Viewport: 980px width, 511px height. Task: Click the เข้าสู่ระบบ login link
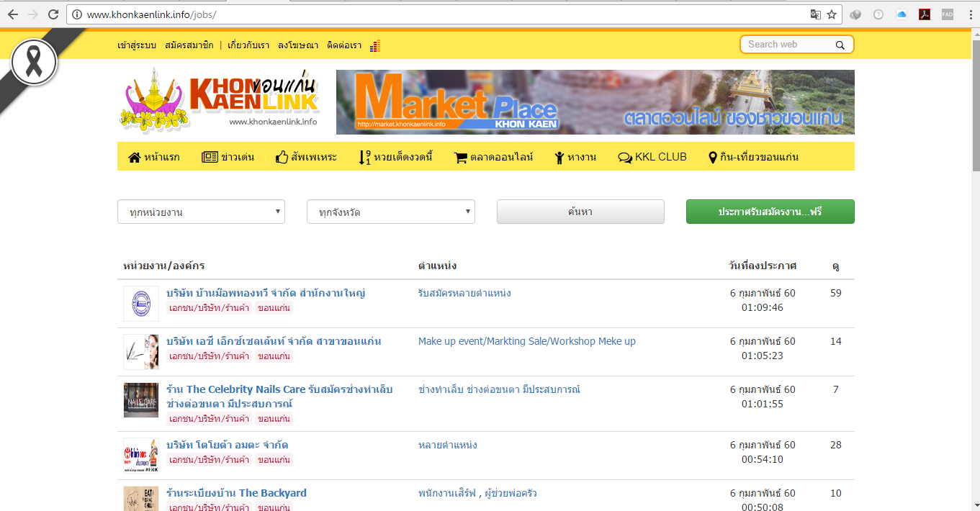pos(137,45)
